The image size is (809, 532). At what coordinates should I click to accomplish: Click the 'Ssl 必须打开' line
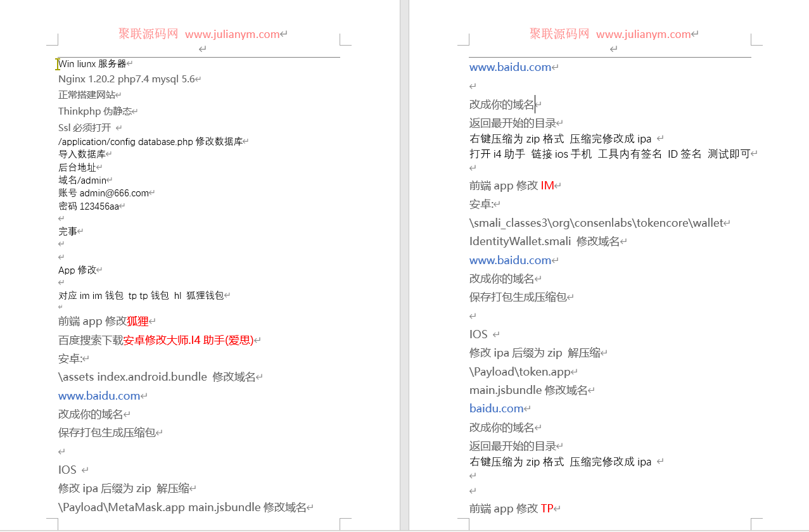85,128
